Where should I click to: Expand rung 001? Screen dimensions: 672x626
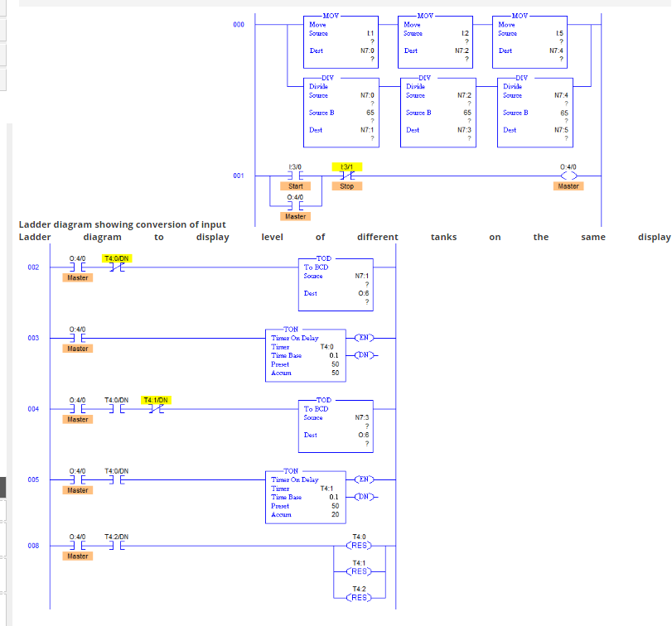(x=239, y=176)
